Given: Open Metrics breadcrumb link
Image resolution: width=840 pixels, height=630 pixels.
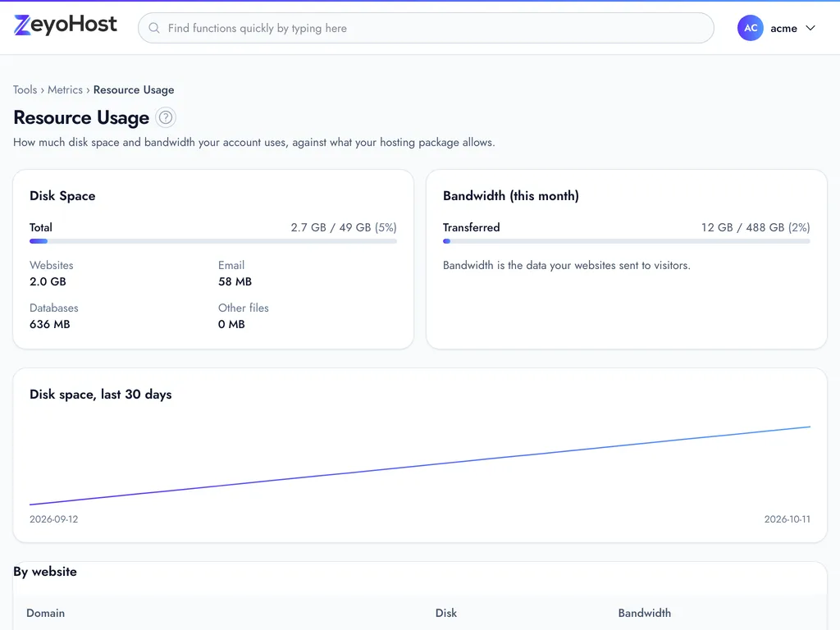Looking at the screenshot, I should coord(66,89).
